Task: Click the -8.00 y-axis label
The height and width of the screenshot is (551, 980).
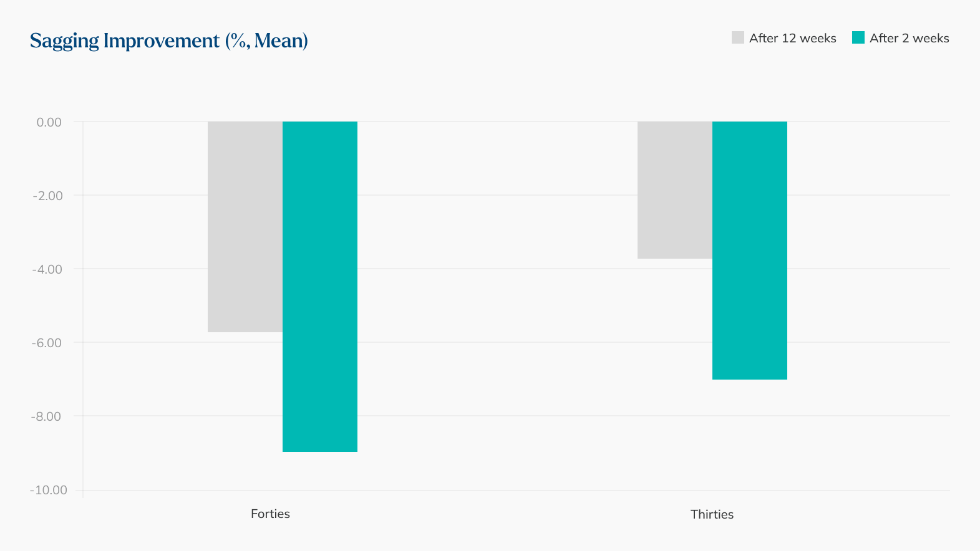Action: [47, 416]
